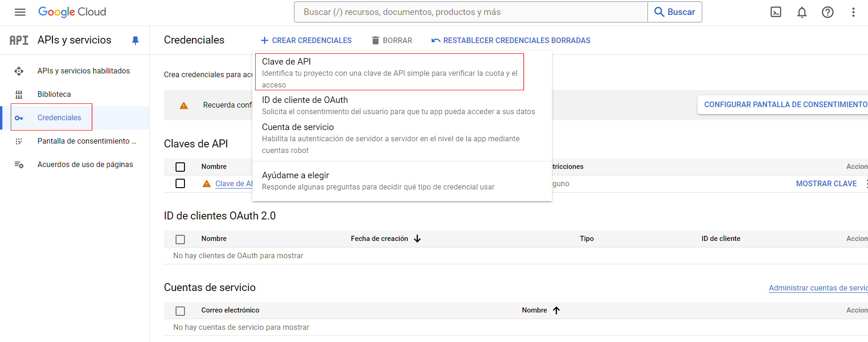Click Nombre header in Cuentas de servicio table

point(535,310)
